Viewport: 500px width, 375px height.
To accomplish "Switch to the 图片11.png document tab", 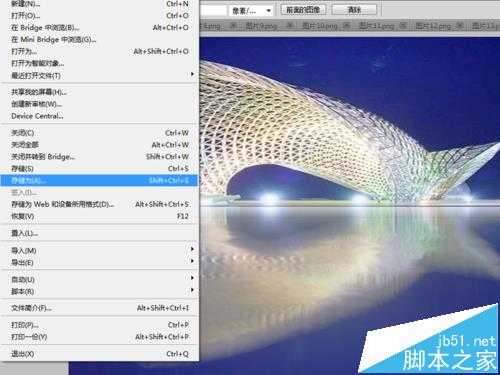I will coord(376,26).
